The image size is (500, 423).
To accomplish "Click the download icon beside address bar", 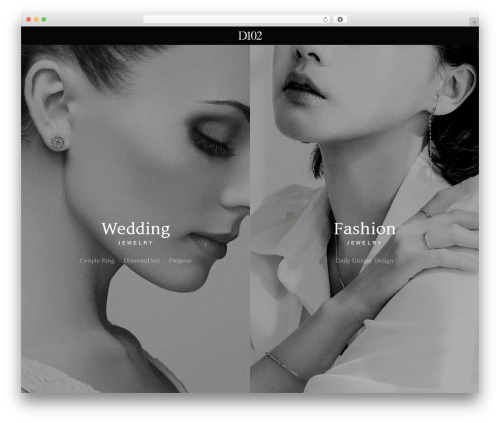I will point(340,19).
